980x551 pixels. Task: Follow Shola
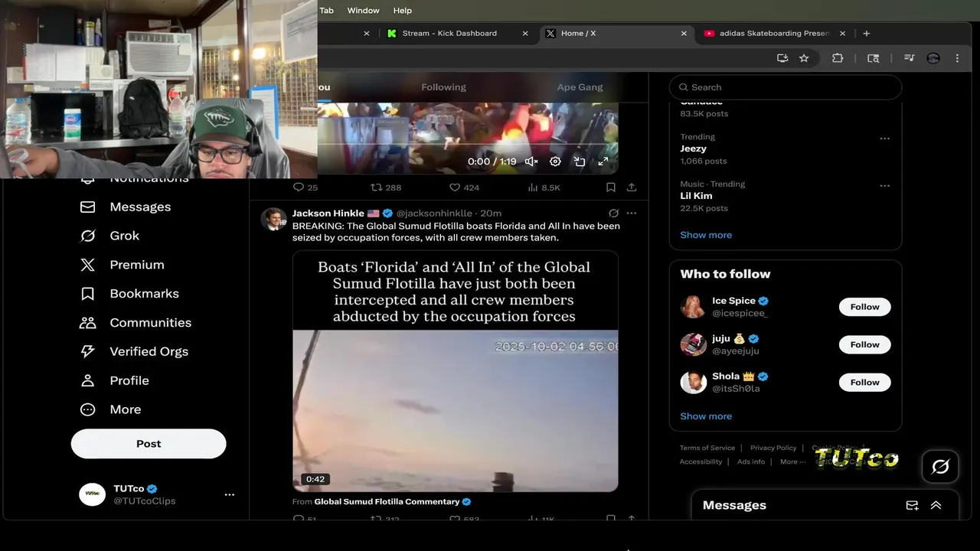pos(864,382)
